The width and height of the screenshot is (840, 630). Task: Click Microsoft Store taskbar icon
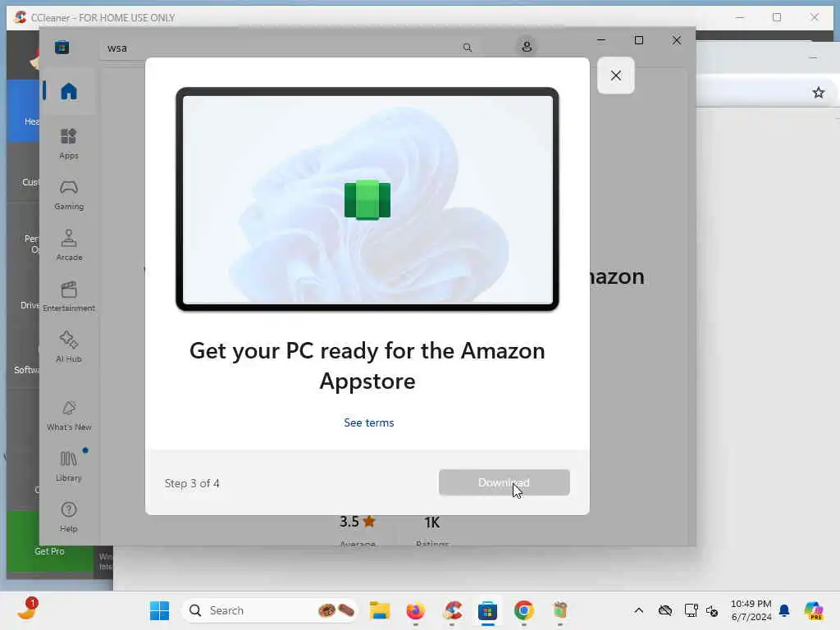(487, 610)
